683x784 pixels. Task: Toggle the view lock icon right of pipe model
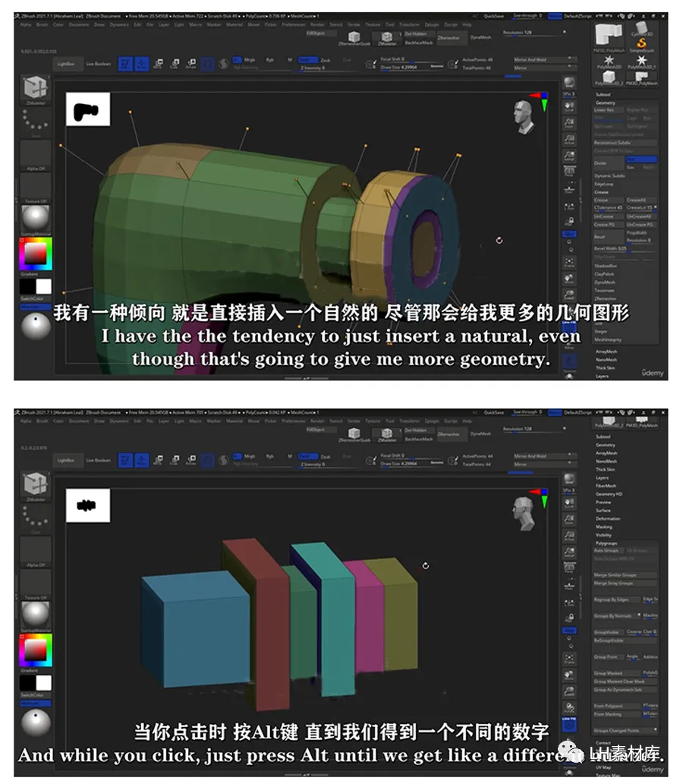pyautogui.click(x=569, y=221)
